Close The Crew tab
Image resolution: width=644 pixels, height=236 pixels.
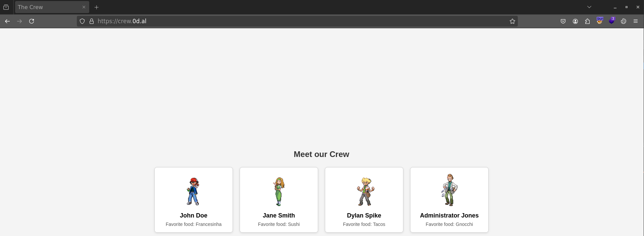point(84,7)
